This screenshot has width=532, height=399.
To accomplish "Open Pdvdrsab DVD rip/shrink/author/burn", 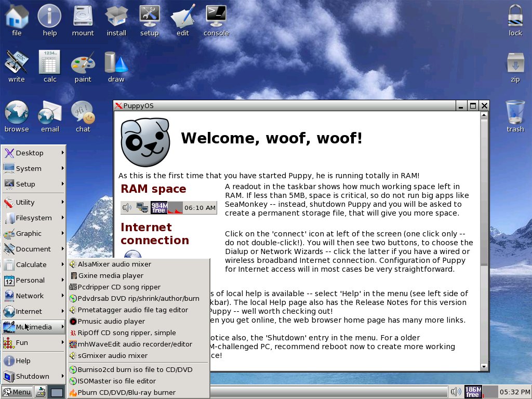I will click(138, 299).
